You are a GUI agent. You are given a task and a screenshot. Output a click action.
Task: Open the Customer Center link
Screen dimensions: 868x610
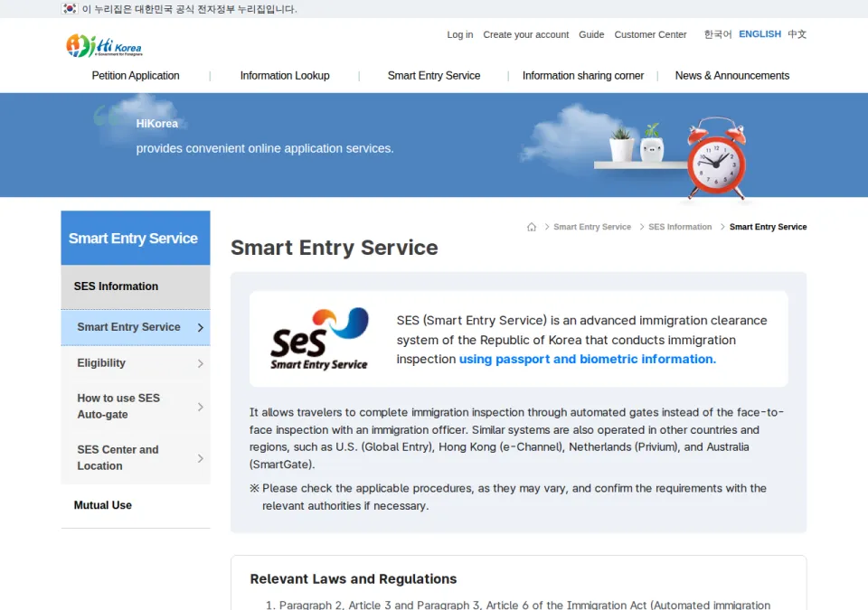click(x=650, y=34)
